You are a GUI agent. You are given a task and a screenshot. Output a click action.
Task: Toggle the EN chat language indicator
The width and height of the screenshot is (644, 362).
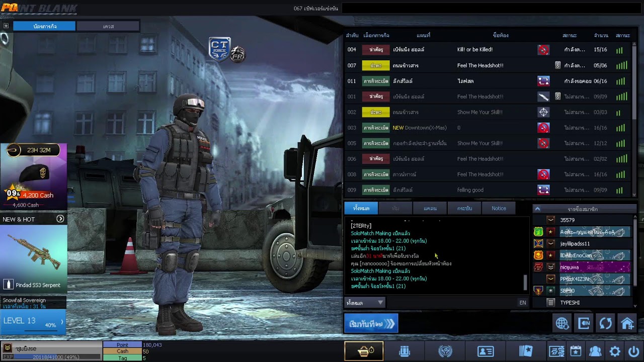523,303
